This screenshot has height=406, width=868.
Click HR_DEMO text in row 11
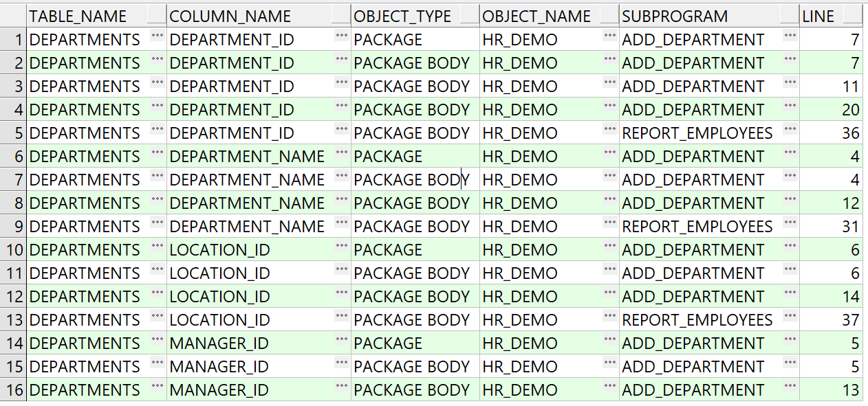[520, 273]
